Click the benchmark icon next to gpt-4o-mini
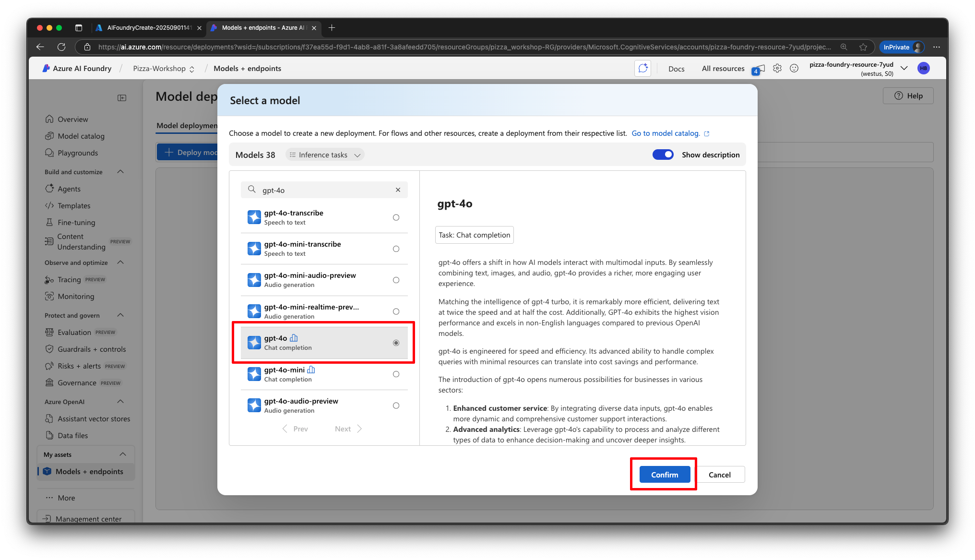 pyautogui.click(x=311, y=370)
